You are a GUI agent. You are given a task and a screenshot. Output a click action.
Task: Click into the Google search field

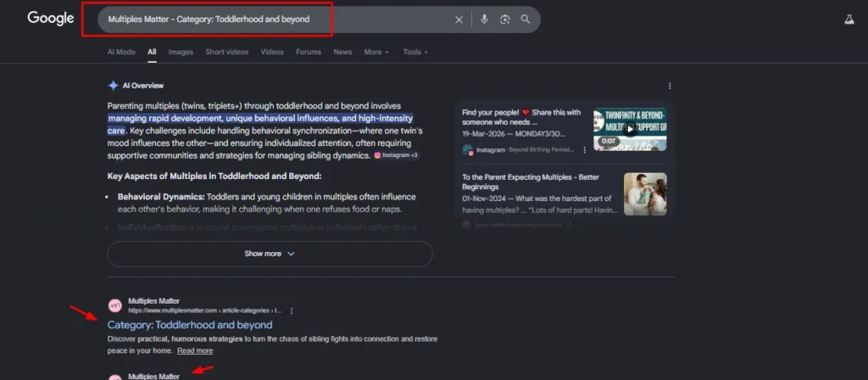click(x=271, y=20)
